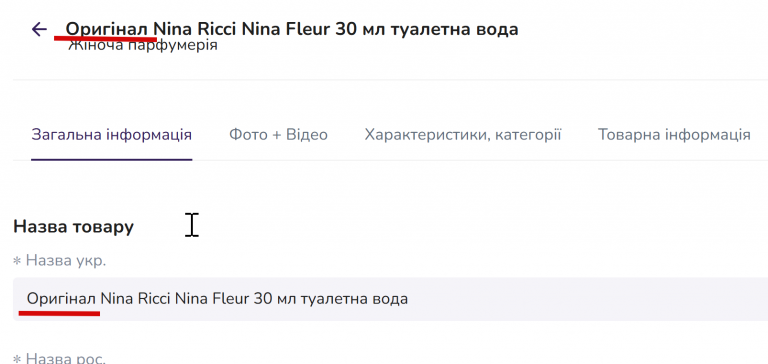Screen dimensions: 768x364
Task: Focus the Назва укр. input field
Action: (x=390, y=299)
